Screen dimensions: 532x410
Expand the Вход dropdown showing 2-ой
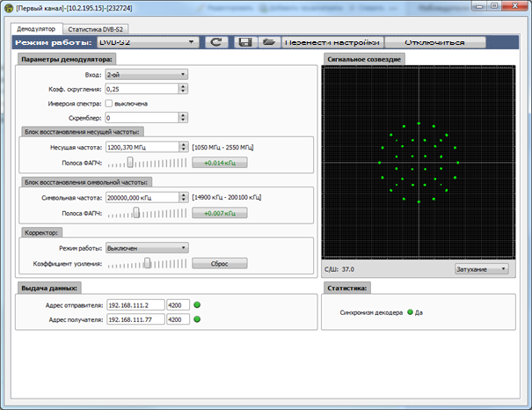146,75
